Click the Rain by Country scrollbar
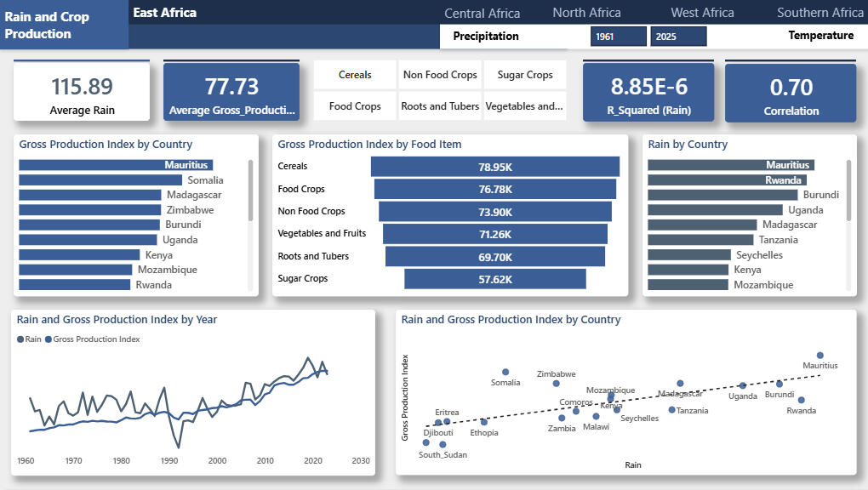868x490 pixels. [x=848, y=191]
